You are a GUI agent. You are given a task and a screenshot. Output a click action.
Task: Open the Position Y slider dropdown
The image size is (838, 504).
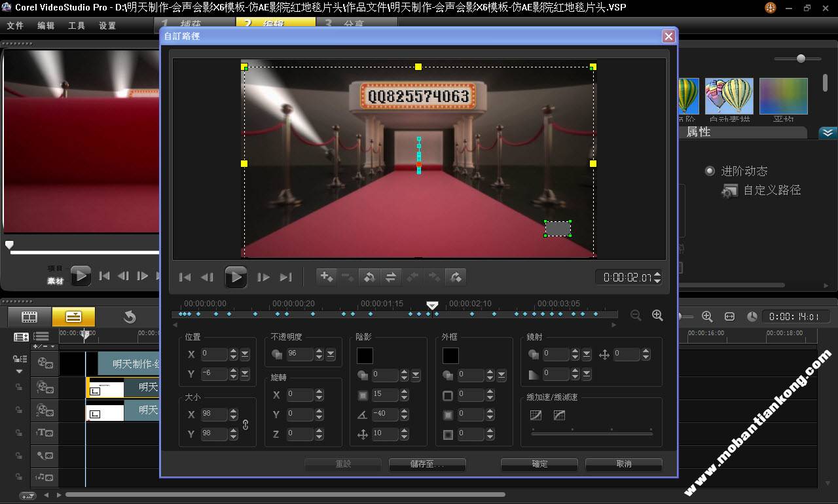pos(245,374)
